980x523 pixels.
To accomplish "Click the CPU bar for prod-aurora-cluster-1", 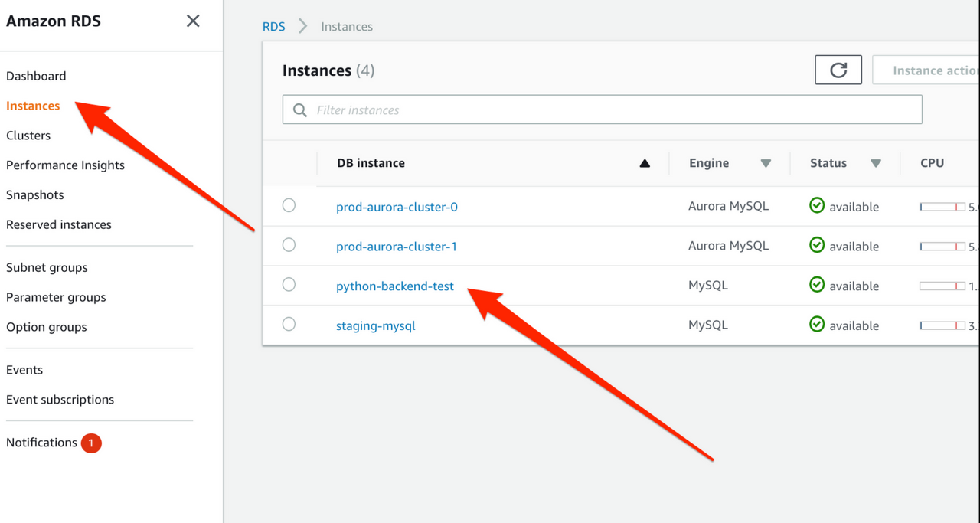I will click(942, 247).
